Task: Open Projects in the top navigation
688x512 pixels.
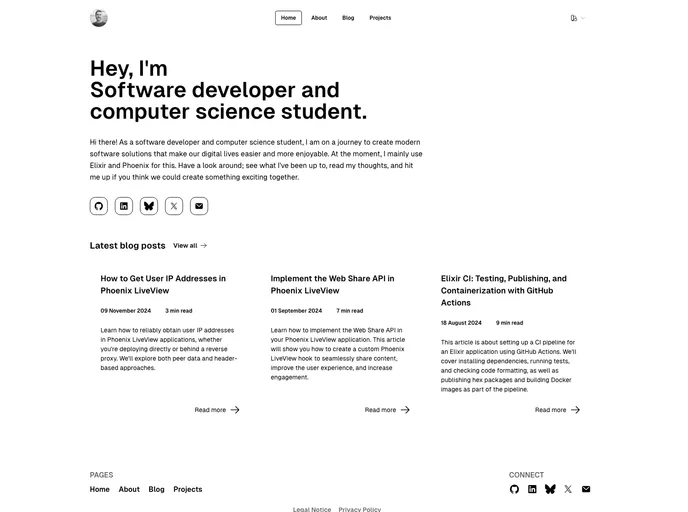Action: tap(380, 18)
